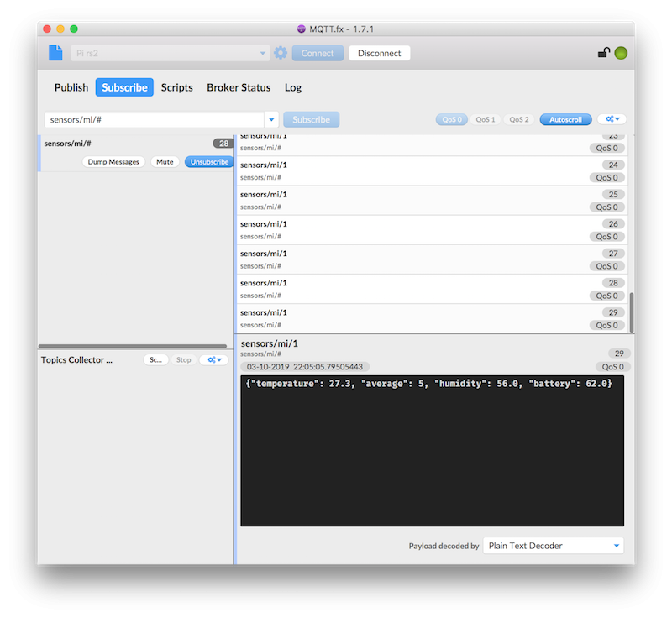Viewport: 672px width, 618px height.
Task: Select QoS 2 level
Action: 519,119
